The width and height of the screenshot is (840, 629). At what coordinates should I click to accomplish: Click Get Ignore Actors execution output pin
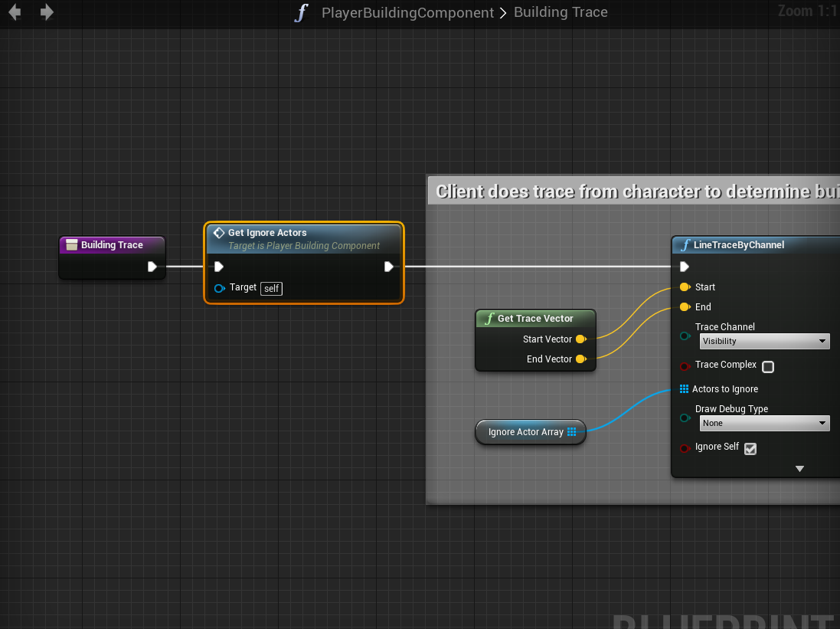tap(389, 267)
